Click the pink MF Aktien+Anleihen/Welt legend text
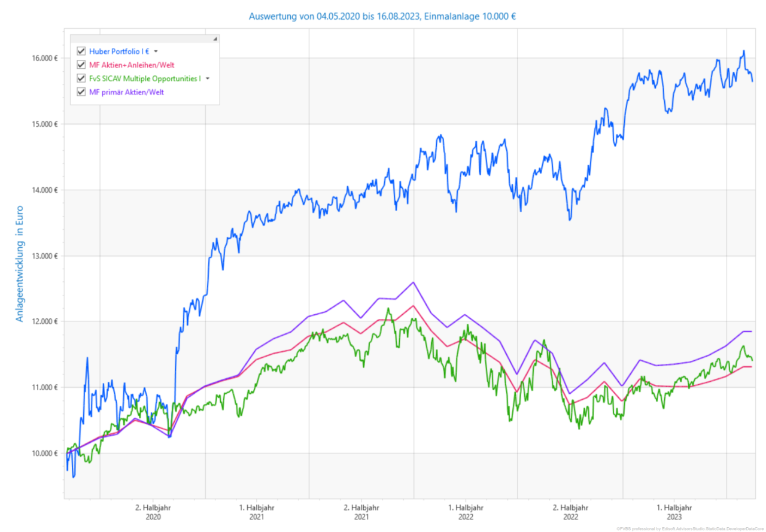The image size is (766, 532). point(131,65)
